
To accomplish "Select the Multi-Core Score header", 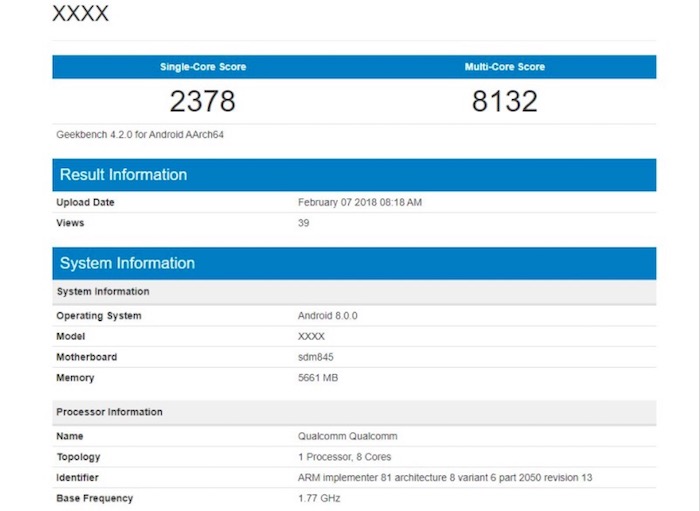I will tap(504, 67).
